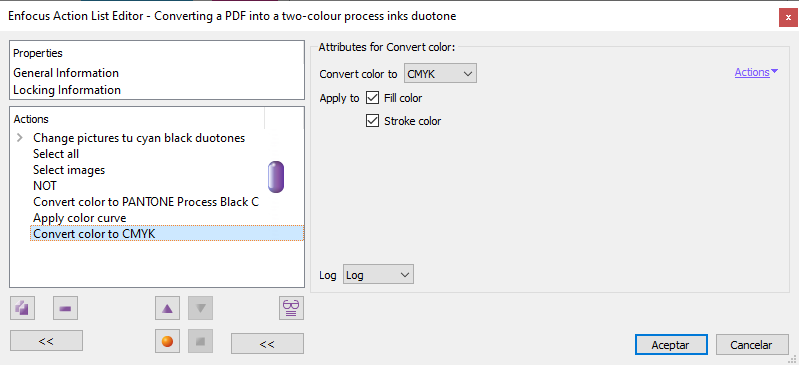Select the Apply color curve action
Screen dimensions: 799x365
(x=79, y=218)
